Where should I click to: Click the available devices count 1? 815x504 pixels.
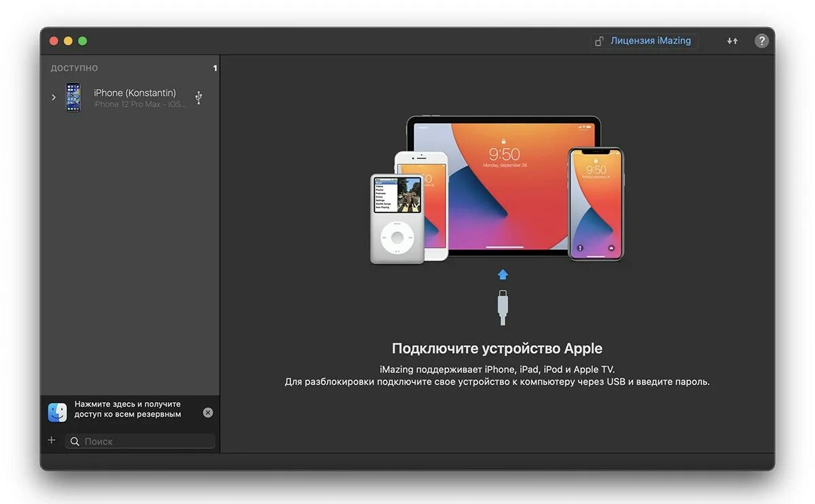(215, 69)
